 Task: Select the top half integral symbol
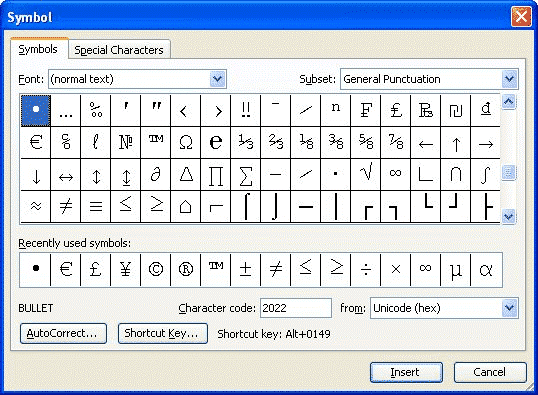click(246, 207)
